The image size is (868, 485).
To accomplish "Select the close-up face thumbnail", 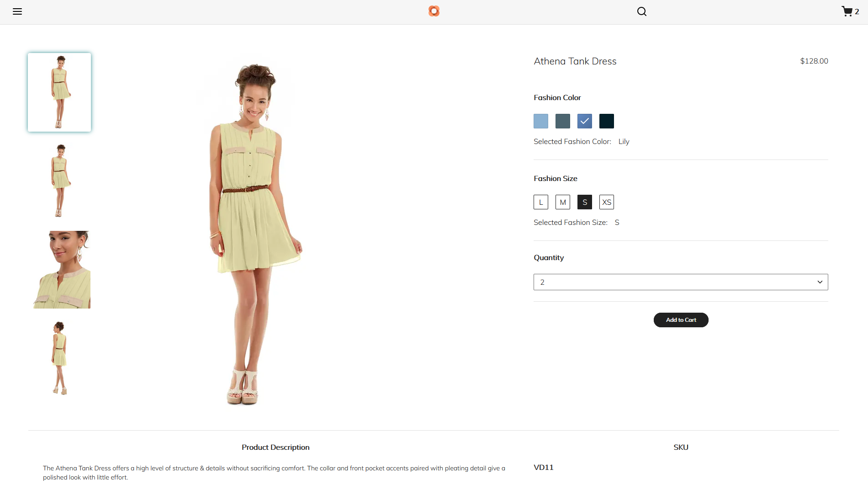I will pos(59,270).
